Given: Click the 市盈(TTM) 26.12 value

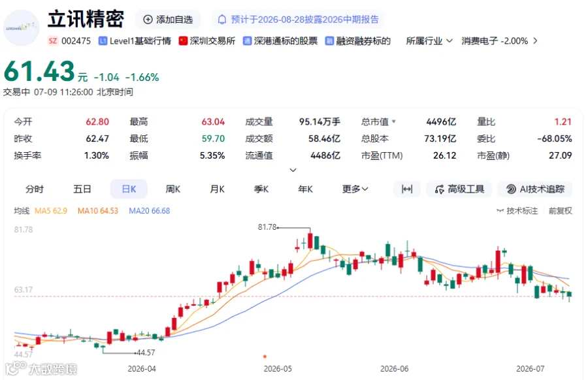Looking at the screenshot, I should click(444, 155).
